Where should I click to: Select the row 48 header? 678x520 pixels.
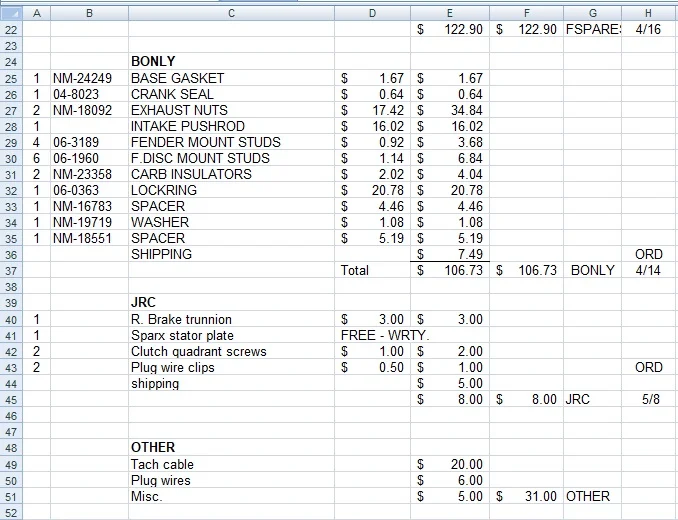coord(12,447)
